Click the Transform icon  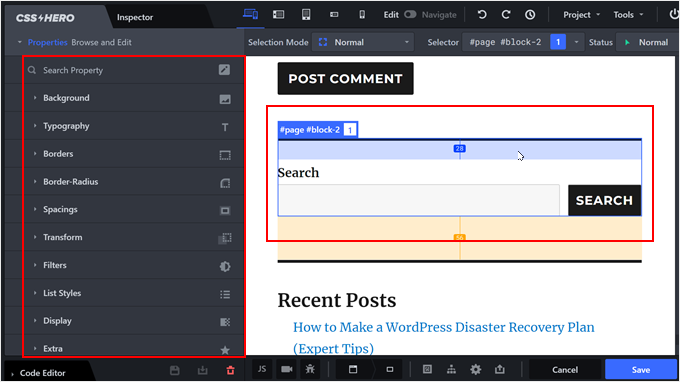225,238
